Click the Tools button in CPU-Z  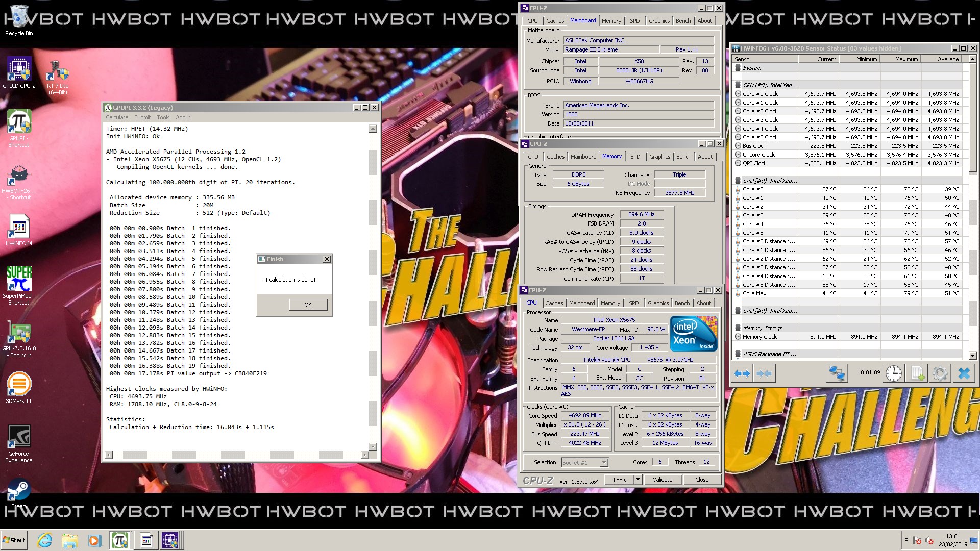(619, 480)
